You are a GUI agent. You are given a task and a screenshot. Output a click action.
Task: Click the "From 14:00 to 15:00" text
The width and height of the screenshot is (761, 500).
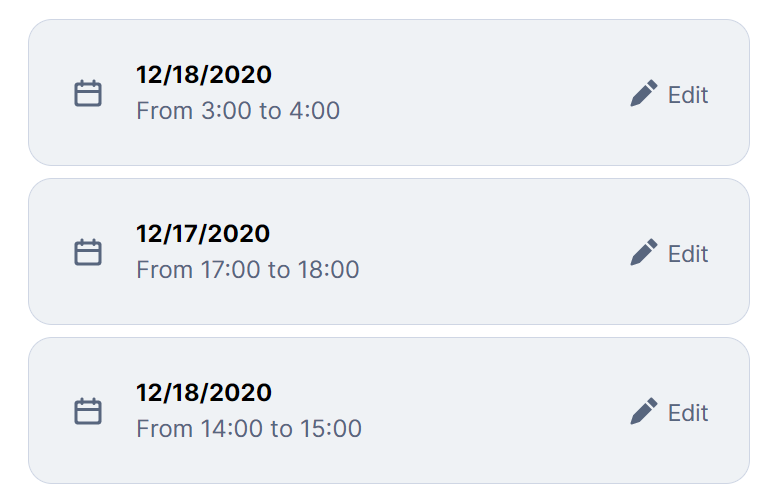click(249, 429)
